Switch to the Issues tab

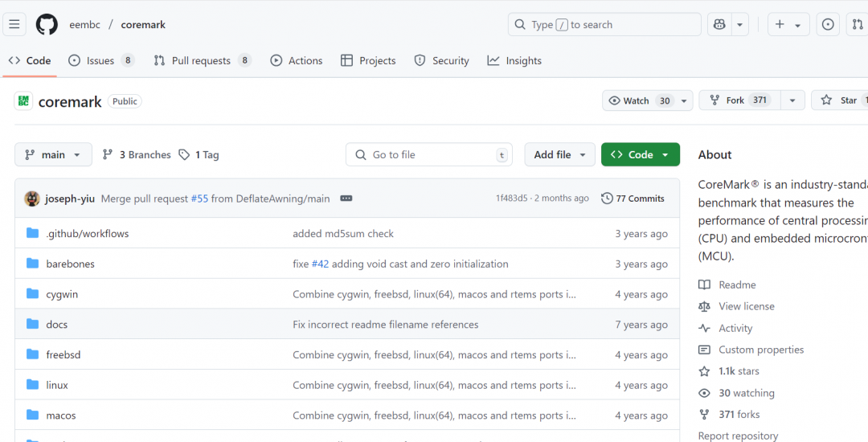point(100,61)
